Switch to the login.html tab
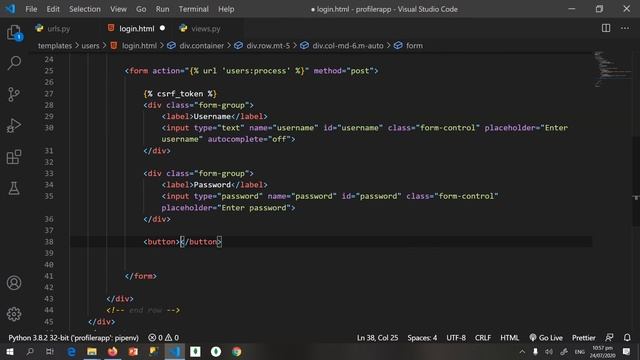The image size is (640, 360). click(137, 29)
